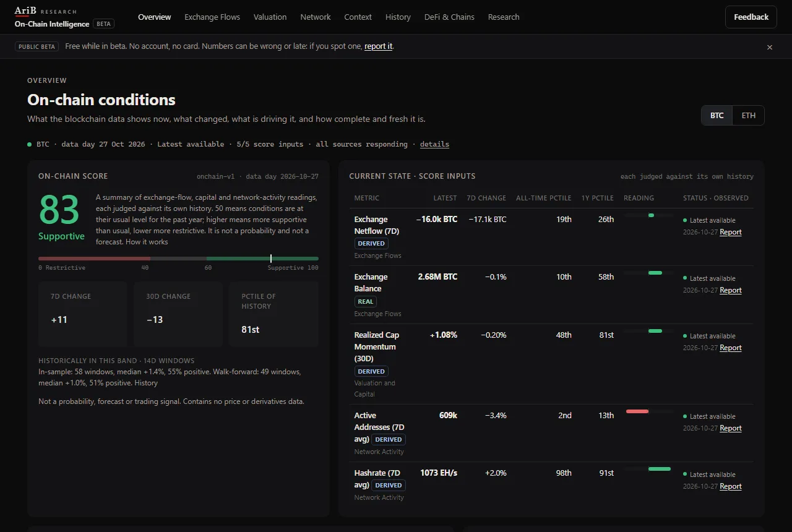This screenshot has width=792, height=532.
Task: Click the 1073 EH/s hashrate value
Action: (439, 473)
